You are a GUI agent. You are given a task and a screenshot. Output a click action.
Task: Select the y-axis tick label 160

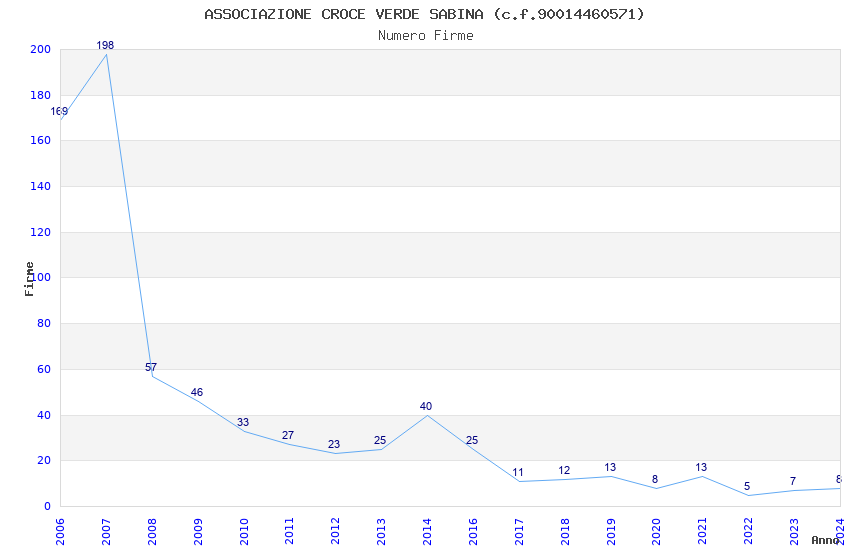pos(40,141)
